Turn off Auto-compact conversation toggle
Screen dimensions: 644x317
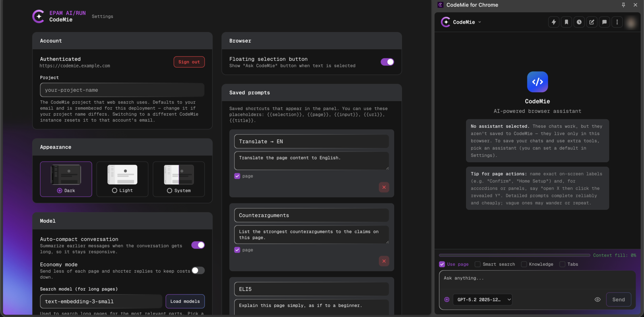pyautogui.click(x=198, y=245)
